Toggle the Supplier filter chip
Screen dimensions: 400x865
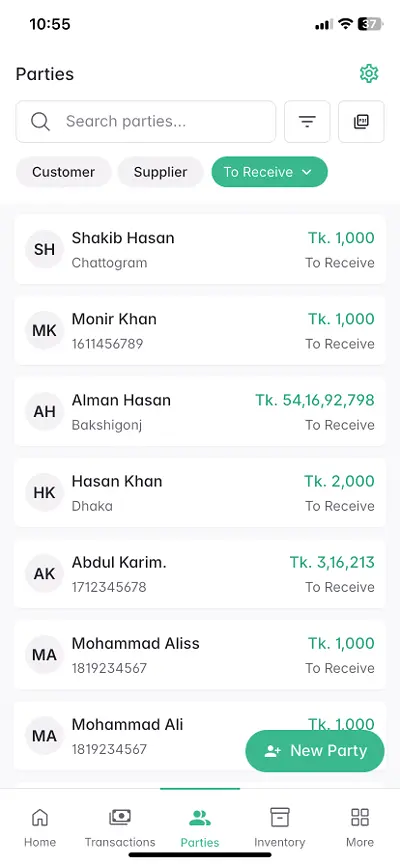coord(161,172)
